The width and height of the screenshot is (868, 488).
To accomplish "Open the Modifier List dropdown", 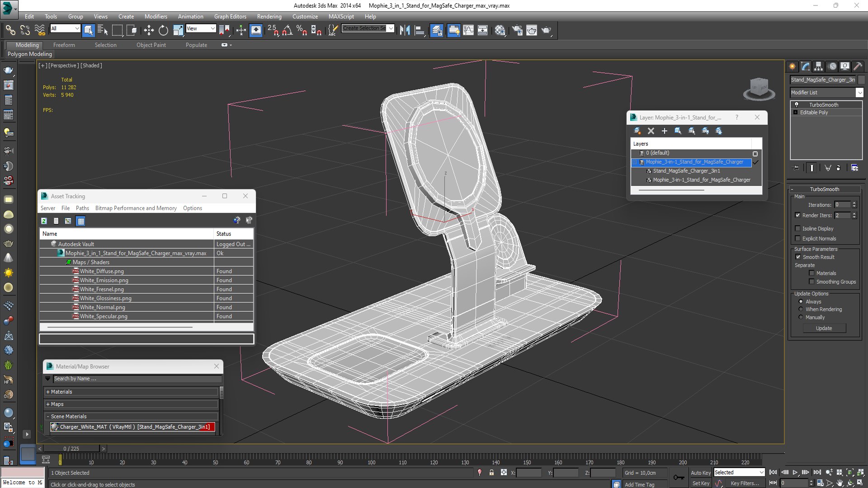I will (x=826, y=92).
